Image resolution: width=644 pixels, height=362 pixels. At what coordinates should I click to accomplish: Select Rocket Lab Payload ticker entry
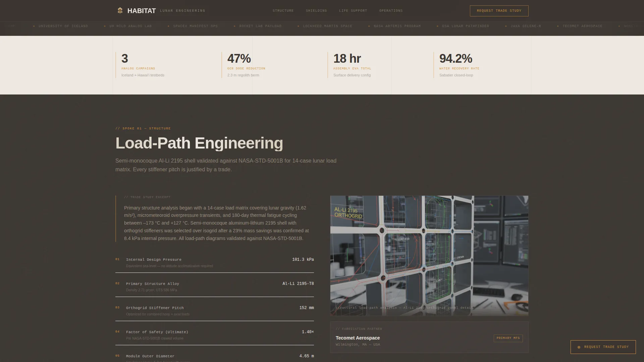pos(260,26)
